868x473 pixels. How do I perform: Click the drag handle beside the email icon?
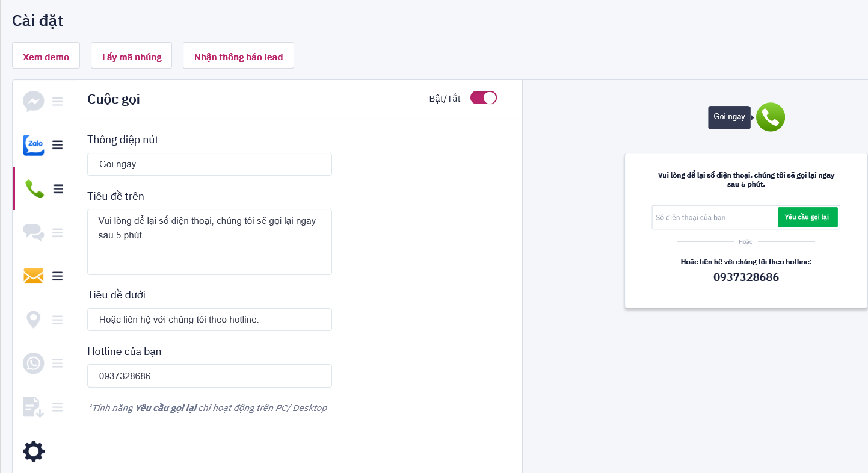tap(58, 276)
